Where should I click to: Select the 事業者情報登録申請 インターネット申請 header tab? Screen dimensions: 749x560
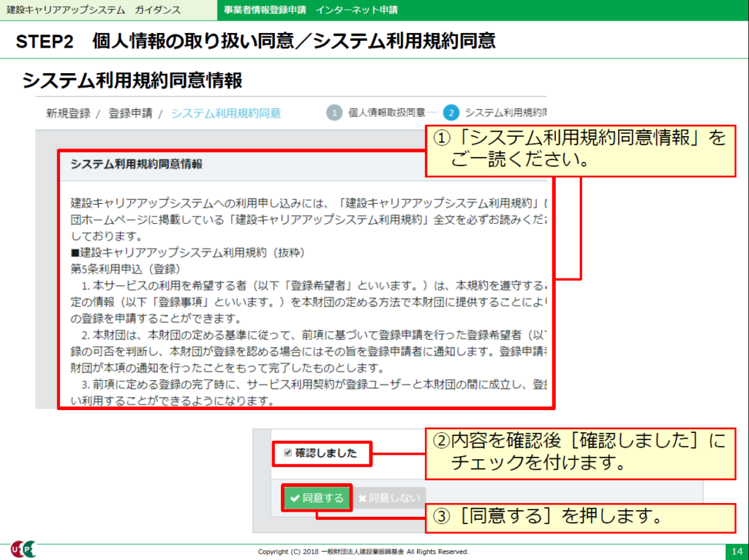pyautogui.click(x=311, y=10)
